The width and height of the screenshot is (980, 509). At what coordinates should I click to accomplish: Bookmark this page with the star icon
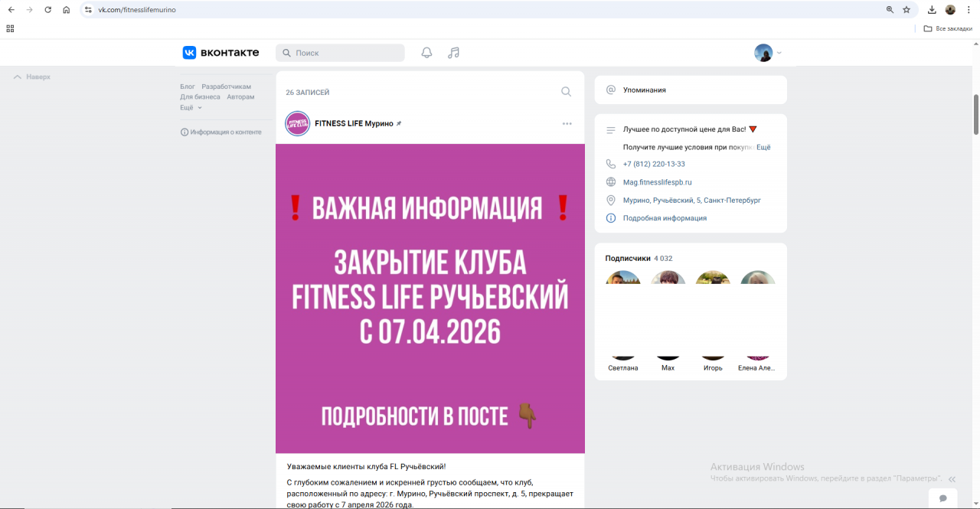point(906,10)
